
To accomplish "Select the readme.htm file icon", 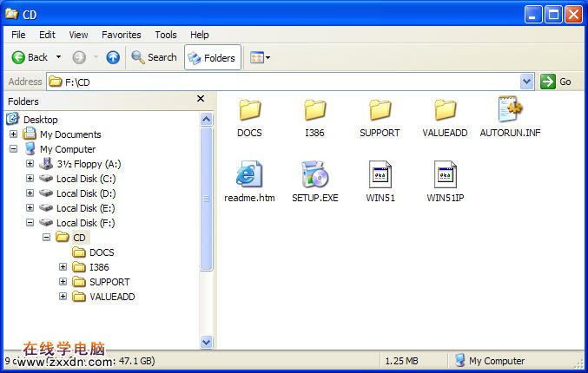I will click(x=249, y=175).
